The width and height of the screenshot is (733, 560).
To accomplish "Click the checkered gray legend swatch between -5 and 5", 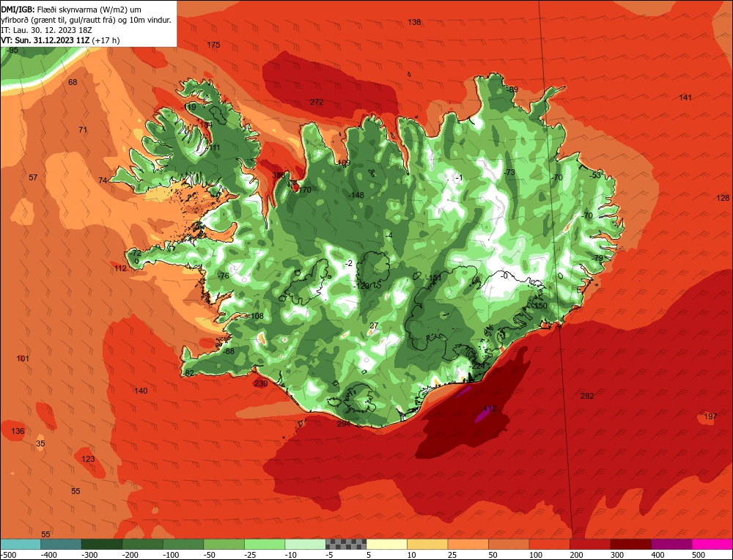I will click(x=346, y=544).
